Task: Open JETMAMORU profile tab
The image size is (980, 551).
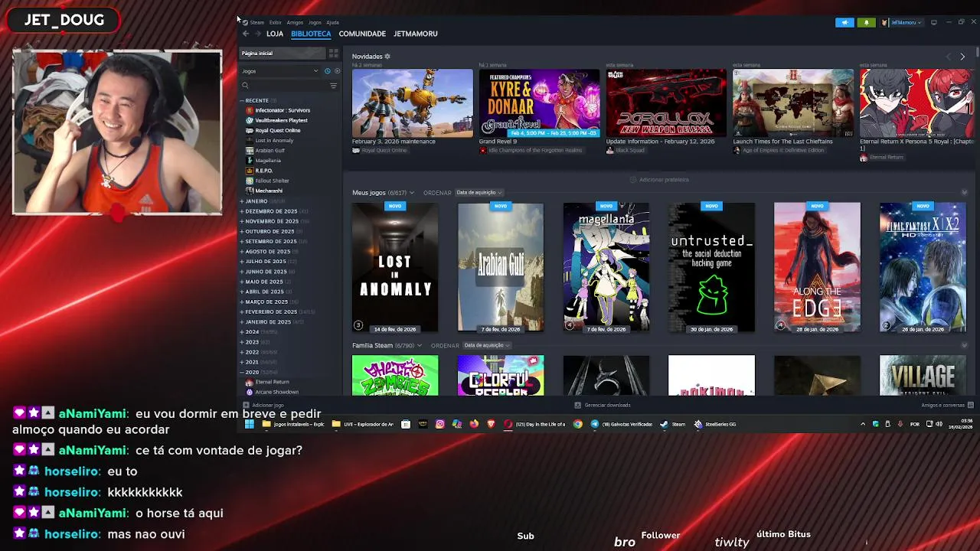Action: (x=416, y=34)
